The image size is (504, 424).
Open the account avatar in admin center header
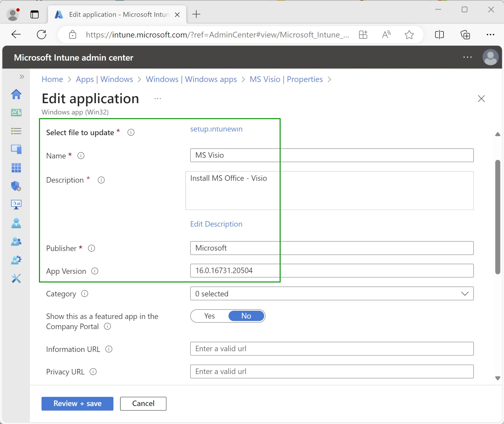(490, 57)
